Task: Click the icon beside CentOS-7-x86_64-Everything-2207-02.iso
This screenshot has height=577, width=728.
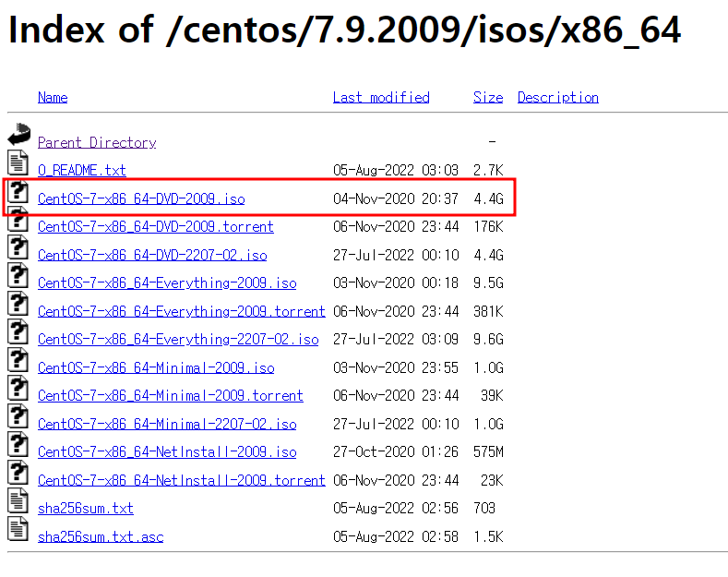Action: (18, 331)
